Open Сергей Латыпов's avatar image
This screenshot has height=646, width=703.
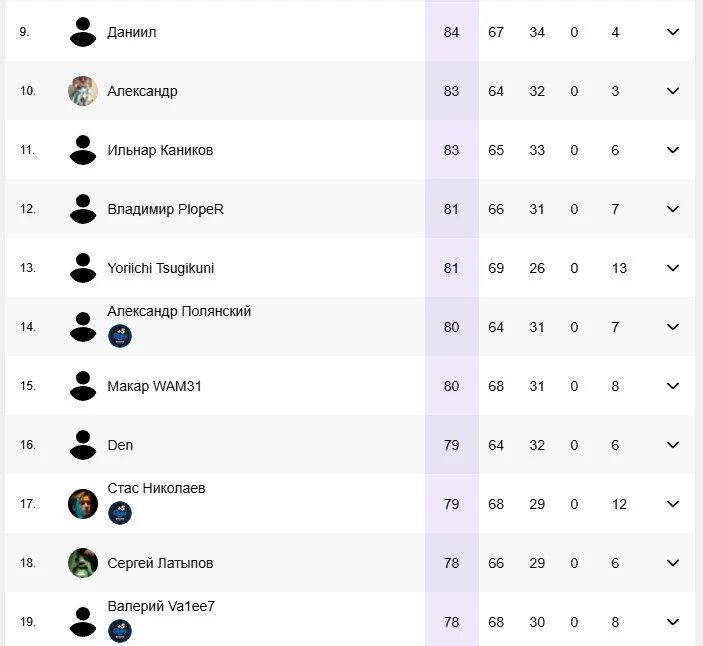coord(83,563)
